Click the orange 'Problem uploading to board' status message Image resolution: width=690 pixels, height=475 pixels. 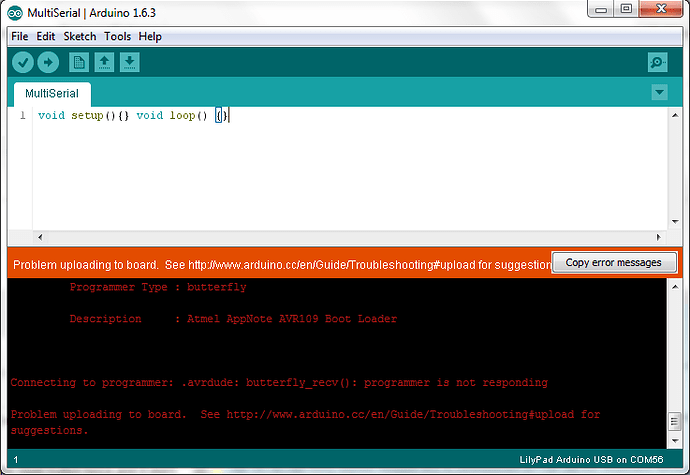(282, 265)
